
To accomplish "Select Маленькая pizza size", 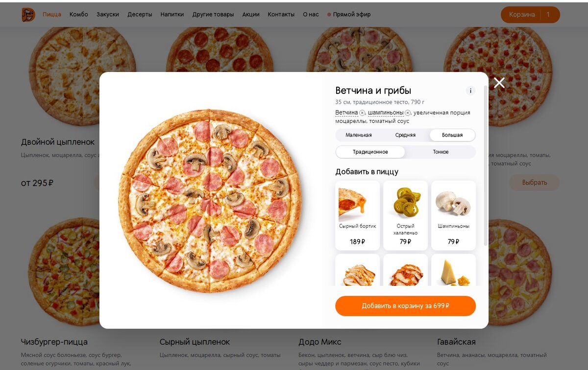I will coord(359,135).
